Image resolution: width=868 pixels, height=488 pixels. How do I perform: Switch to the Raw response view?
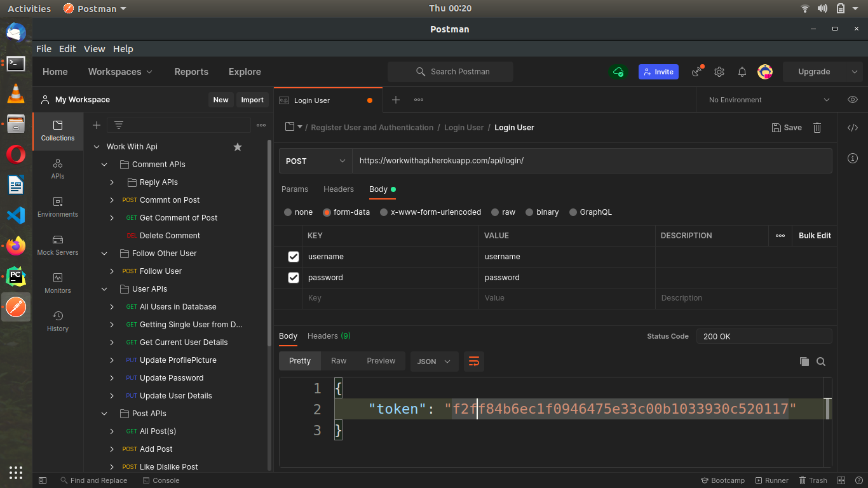(339, 361)
